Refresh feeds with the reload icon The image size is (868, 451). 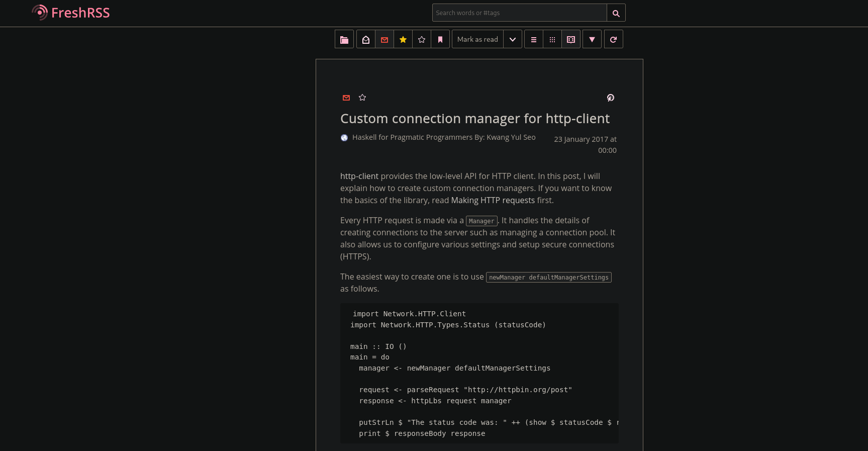tap(614, 39)
